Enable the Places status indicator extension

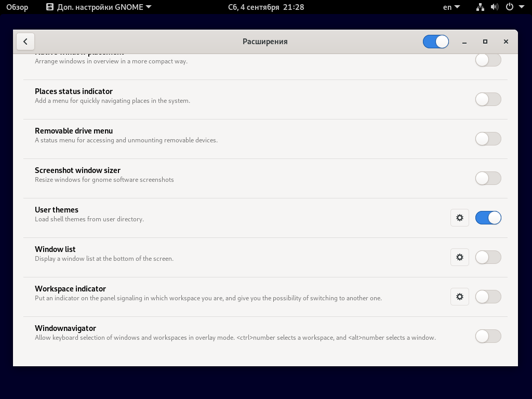488,99
